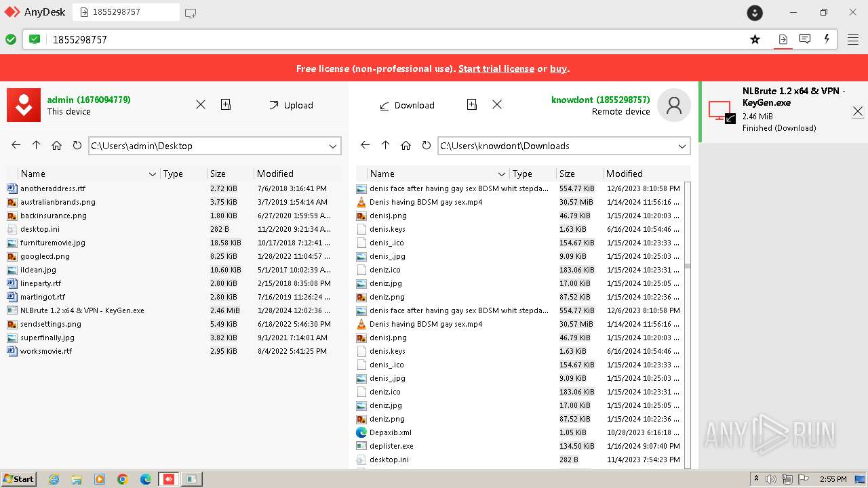Image resolution: width=868 pixels, height=488 pixels.
Task: Refresh the local folder listing
Action: pyautogui.click(x=77, y=145)
